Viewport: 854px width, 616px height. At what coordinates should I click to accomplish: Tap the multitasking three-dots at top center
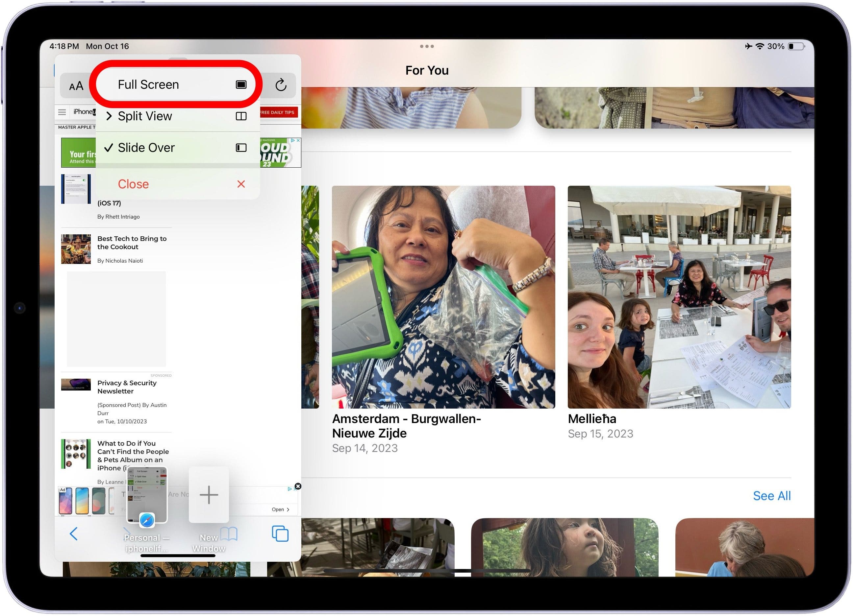427,46
